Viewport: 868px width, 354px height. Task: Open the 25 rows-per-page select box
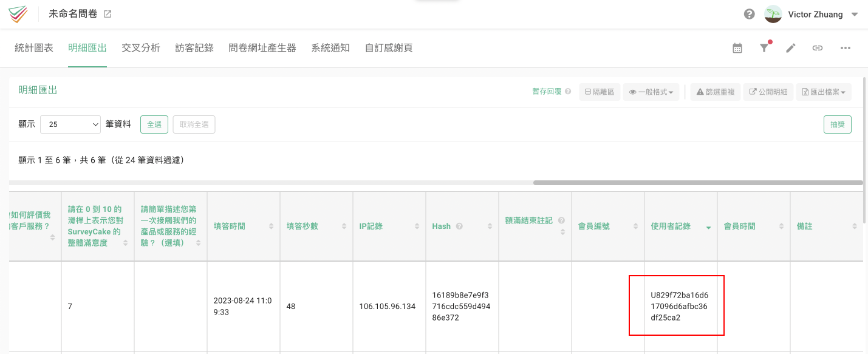70,124
